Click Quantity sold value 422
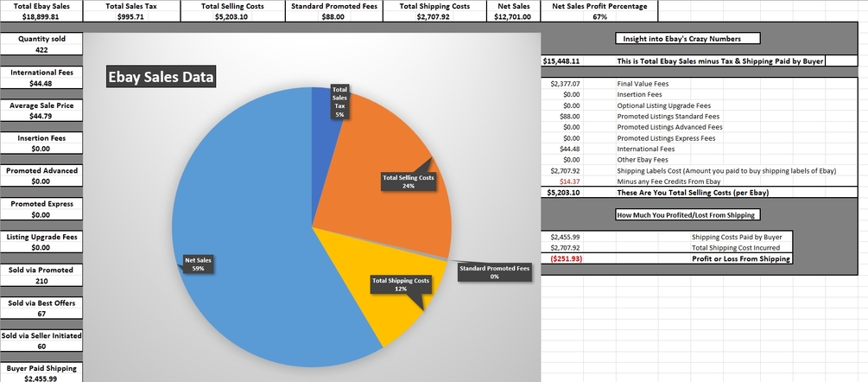This screenshot has width=868, height=382. click(41, 50)
